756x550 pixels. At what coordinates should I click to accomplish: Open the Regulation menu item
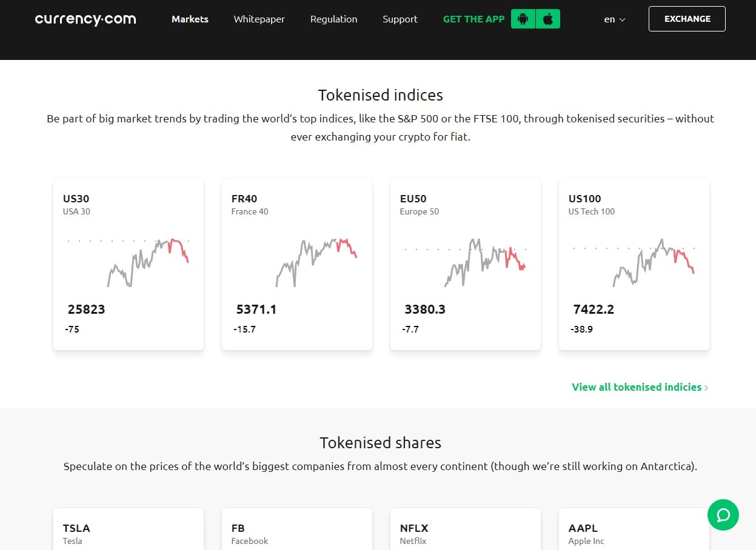tap(333, 19)
